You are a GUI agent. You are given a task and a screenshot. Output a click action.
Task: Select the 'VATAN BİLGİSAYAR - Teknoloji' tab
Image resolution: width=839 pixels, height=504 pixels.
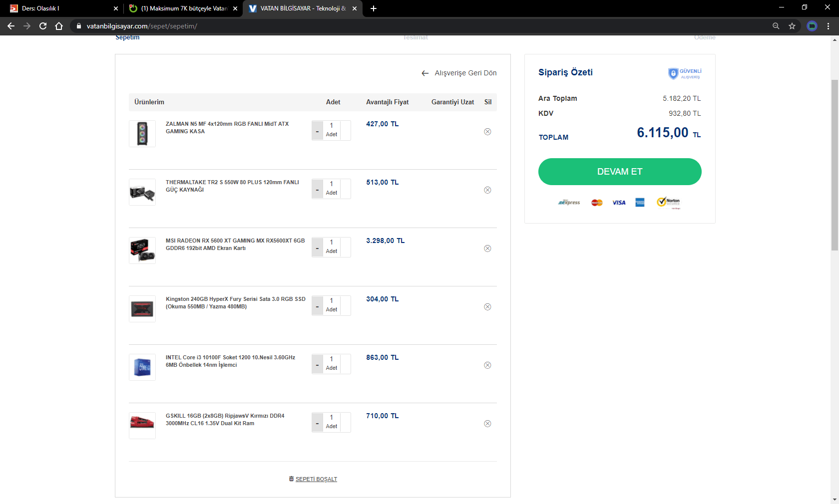click(303, 8)
